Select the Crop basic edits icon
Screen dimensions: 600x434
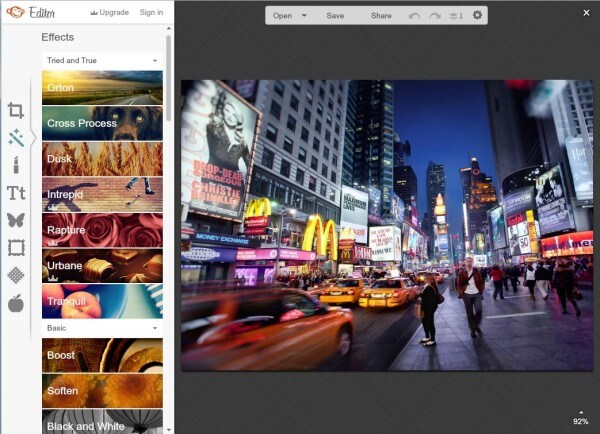(16, 110)
